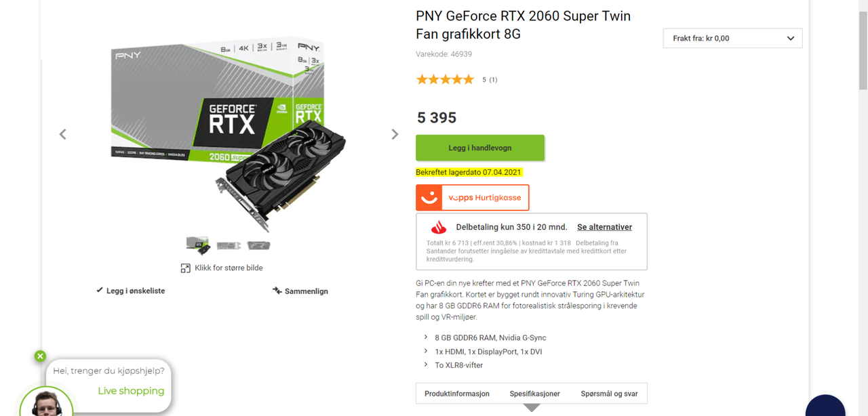
Task: Expand content via arrow below the tab bar
Action: point(532,407)
